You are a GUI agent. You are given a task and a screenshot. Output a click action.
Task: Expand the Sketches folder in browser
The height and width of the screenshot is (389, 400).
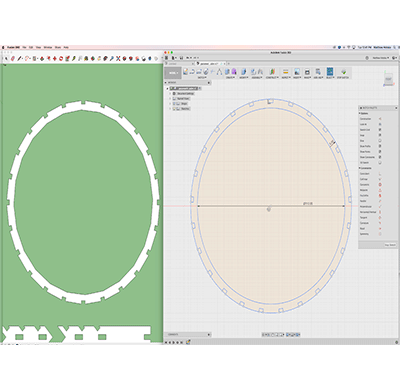170,109
